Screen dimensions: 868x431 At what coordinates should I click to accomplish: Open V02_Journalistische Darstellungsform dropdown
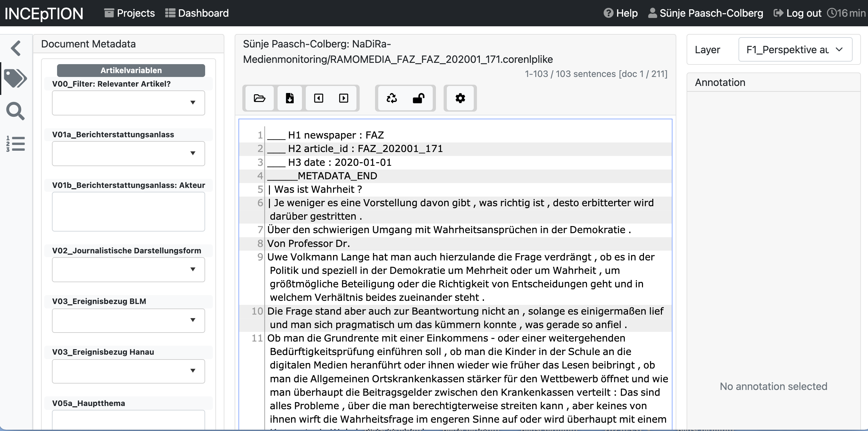(x=129, y=269)
